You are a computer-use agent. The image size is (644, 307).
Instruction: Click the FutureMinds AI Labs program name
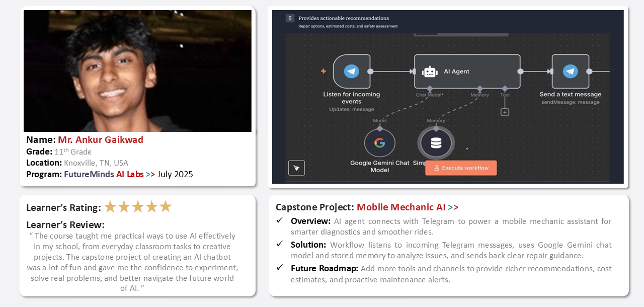coord(104,174)
